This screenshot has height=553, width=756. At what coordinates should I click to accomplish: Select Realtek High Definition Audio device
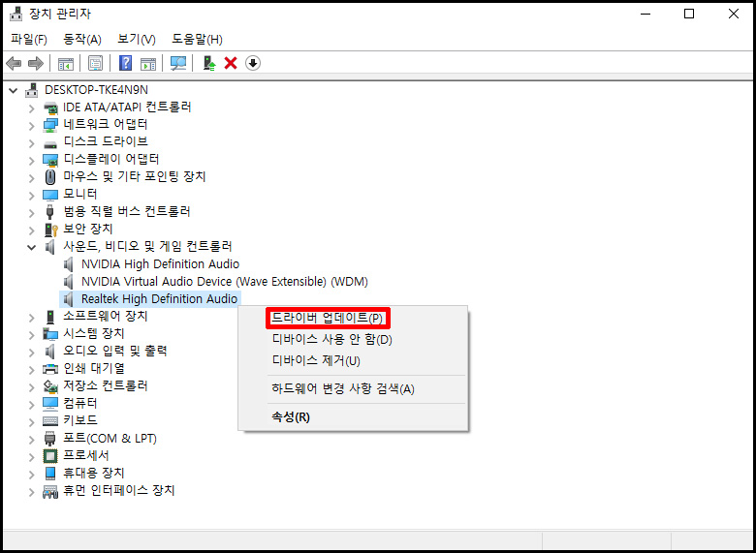point(159,298)
